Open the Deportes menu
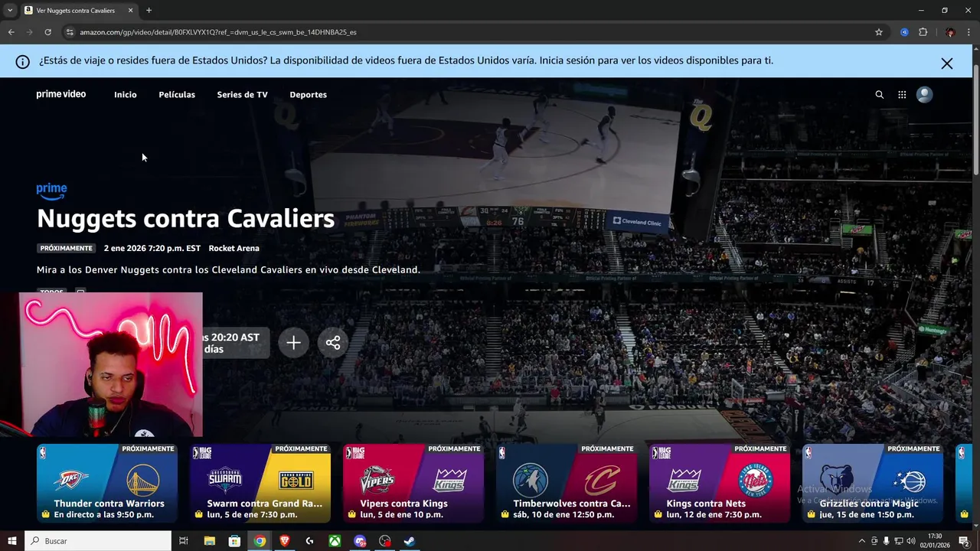The height and width of the screenshot is (551, 980). (x=308, y=95)
